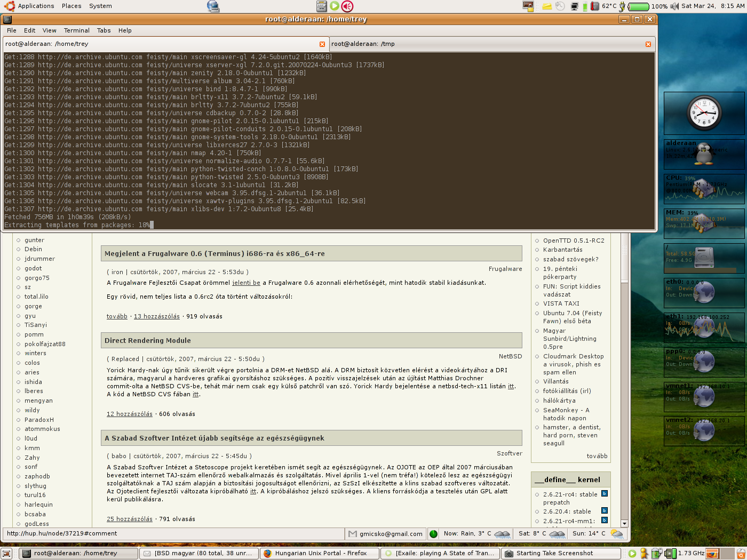Click blue b icon beside 2.6.21-rc4: stable

[605, 493]
